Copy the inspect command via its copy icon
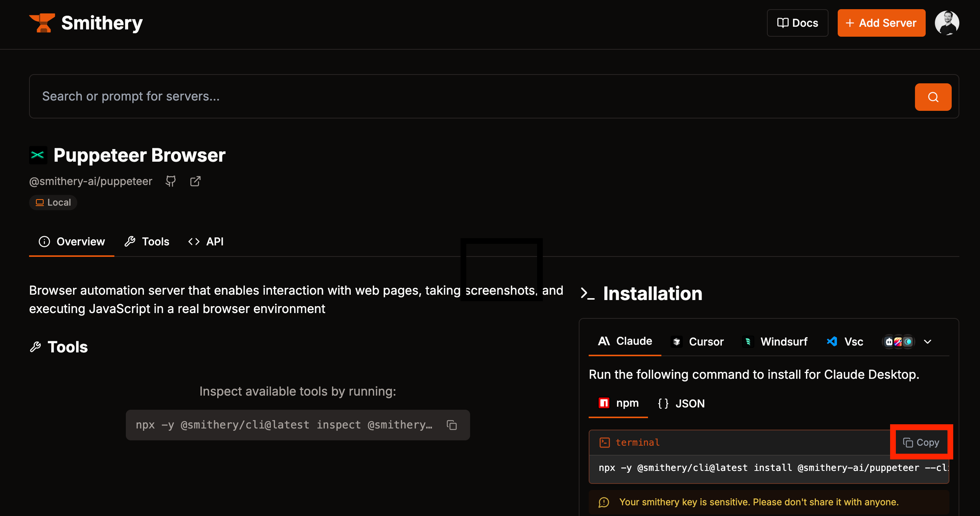The image size is (980, 516). pyautogui.click(x=452, y=425)
